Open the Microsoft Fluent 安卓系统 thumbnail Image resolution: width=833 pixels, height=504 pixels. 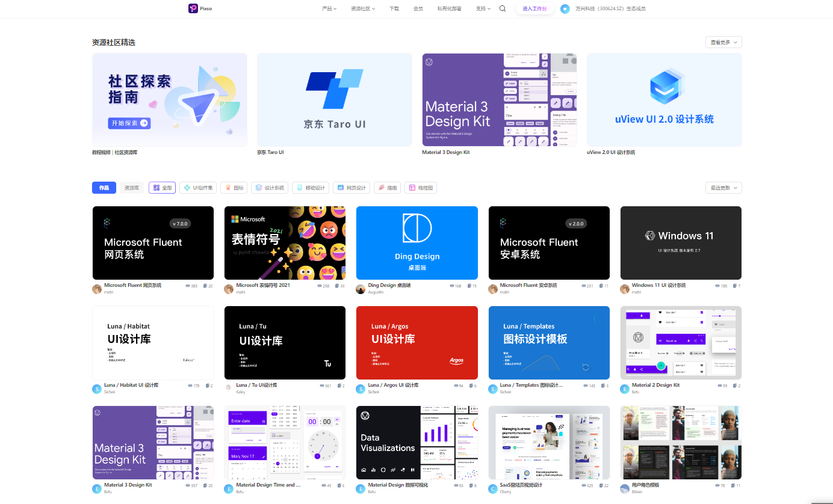click(x=549, y=243)
